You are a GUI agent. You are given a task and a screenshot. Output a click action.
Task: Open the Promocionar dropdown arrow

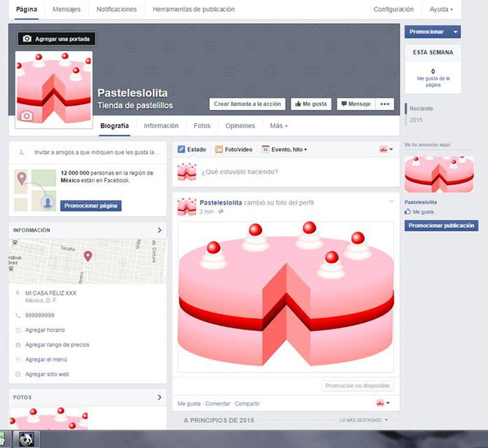point(456,32)
